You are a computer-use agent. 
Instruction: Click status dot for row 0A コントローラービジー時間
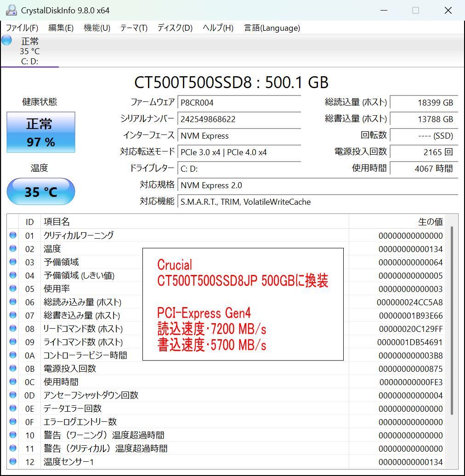click(13, 355)
